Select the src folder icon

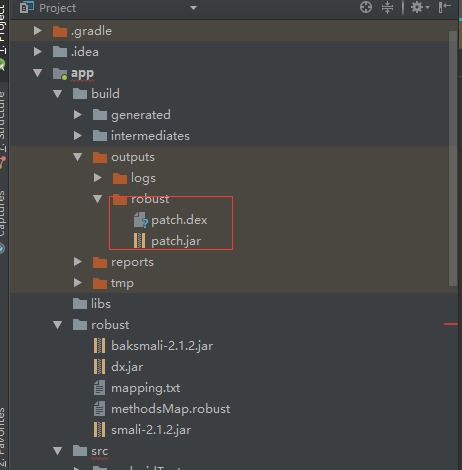click(x=80, y=451)
